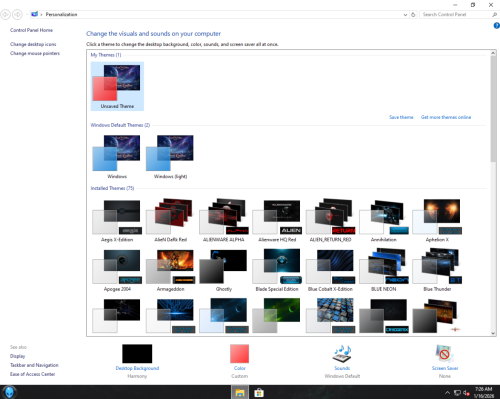The width and height of the screenshot is (500, 399).
Task: Apply the Annihilation theme
Action: pos(384,220)
